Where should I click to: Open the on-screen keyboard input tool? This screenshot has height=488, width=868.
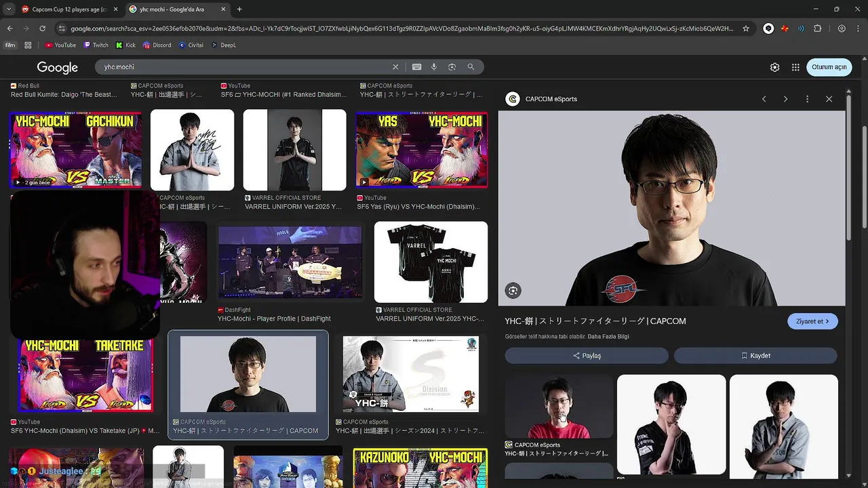coord(416,67)
